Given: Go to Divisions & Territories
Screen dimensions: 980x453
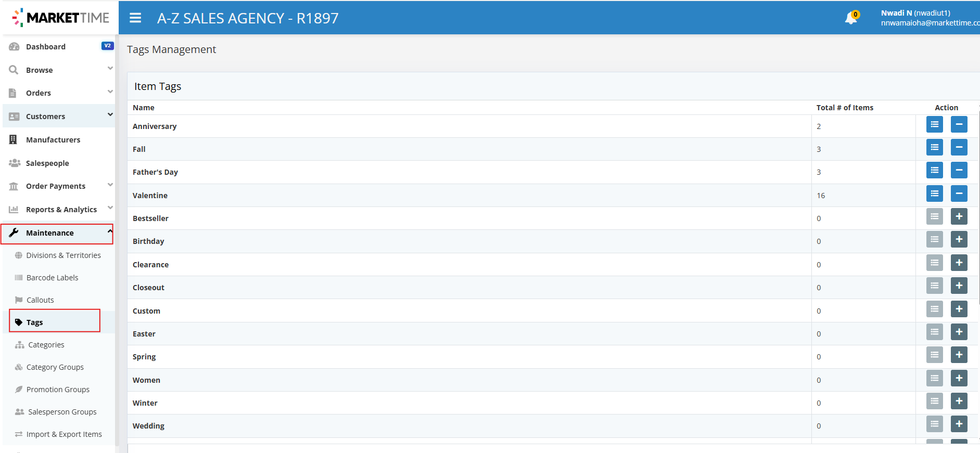Looking at the screenshot, I should (63, 255).
